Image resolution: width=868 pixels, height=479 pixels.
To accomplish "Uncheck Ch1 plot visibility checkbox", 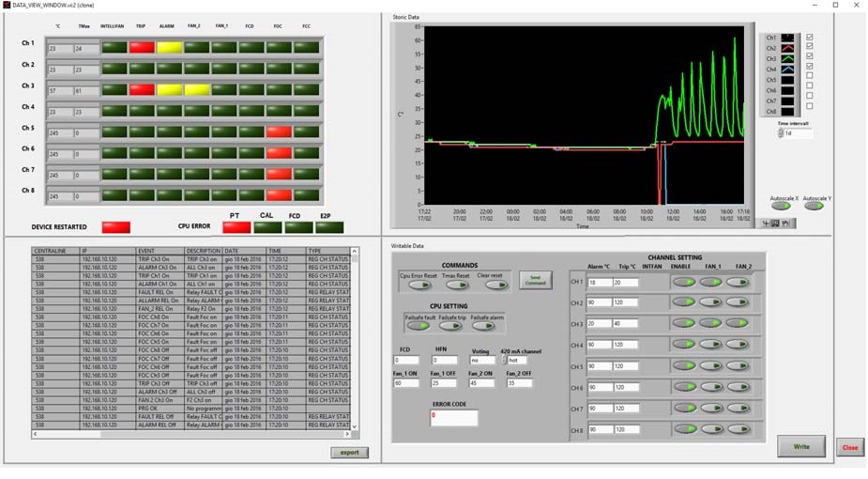I will coord(810,38).
